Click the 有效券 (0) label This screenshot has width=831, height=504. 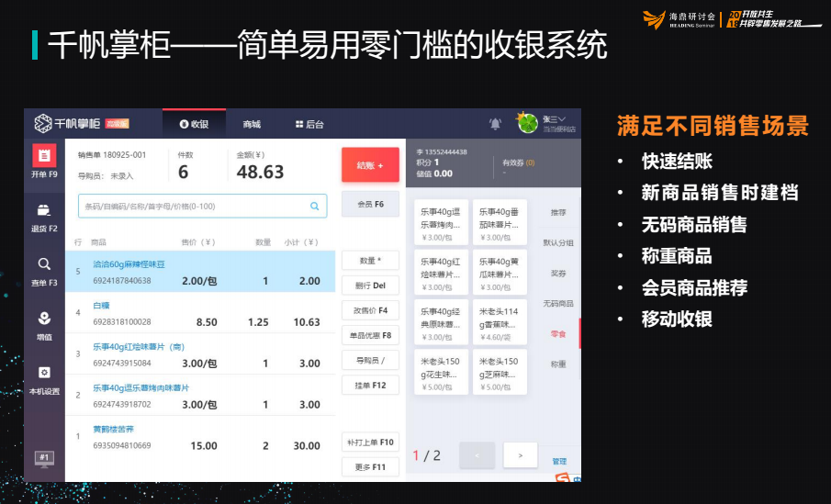(x=518, y=162)
